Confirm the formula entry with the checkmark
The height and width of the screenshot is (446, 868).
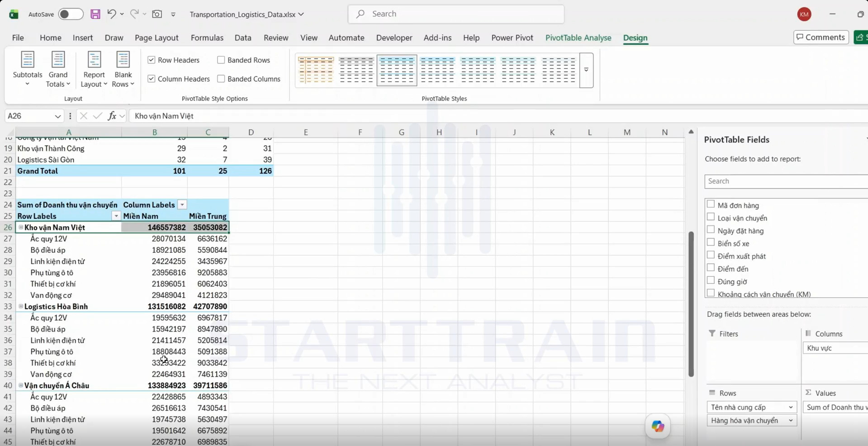(97, 116)
